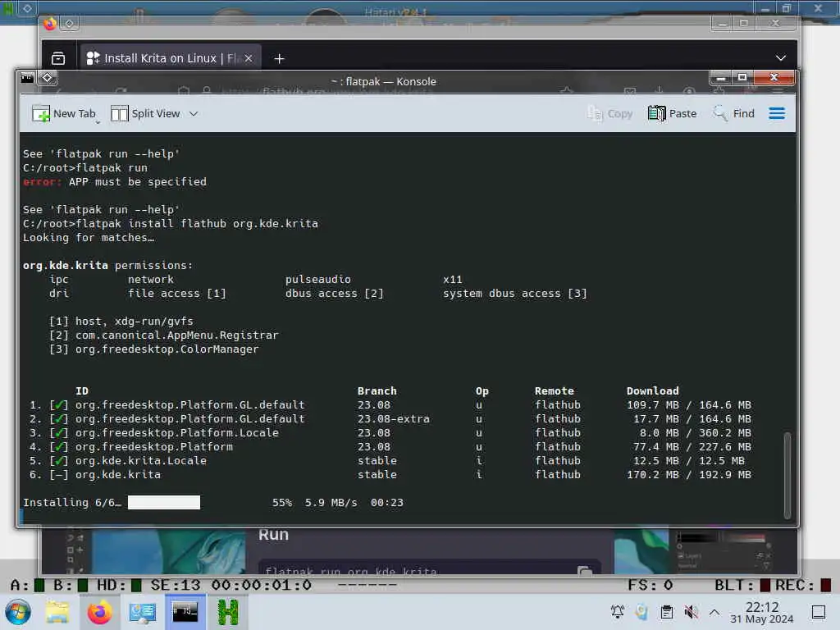Open File Explorer from taskbar
Image resolution: width=840 pixels, height=630 pixels.
pos(57,612)
